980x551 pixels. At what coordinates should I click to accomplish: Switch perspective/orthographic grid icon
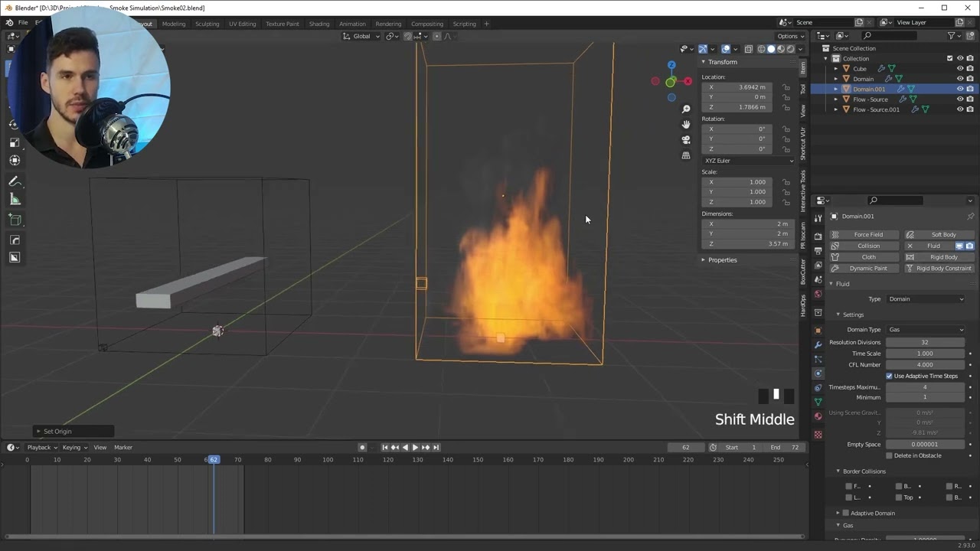tap(686, 155)
